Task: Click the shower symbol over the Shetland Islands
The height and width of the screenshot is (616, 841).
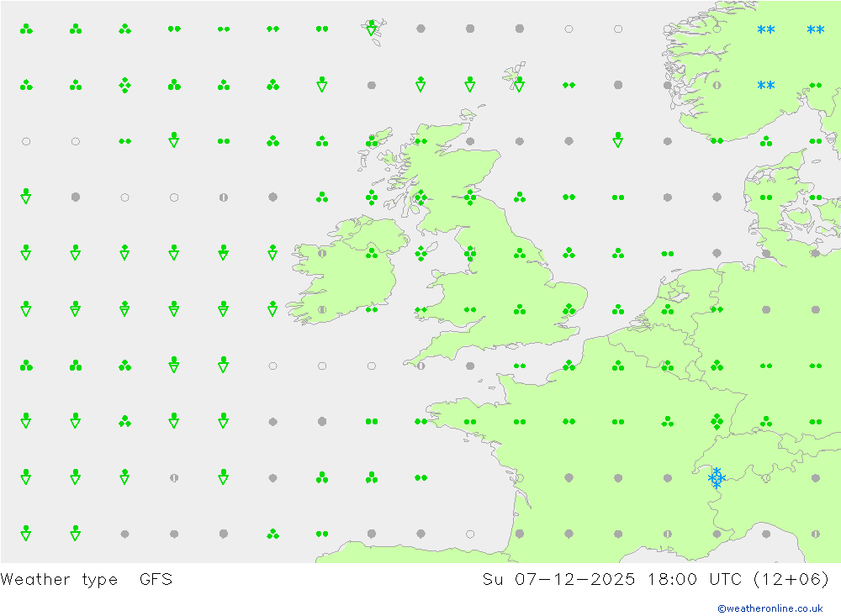Action: tap(519, 84)
